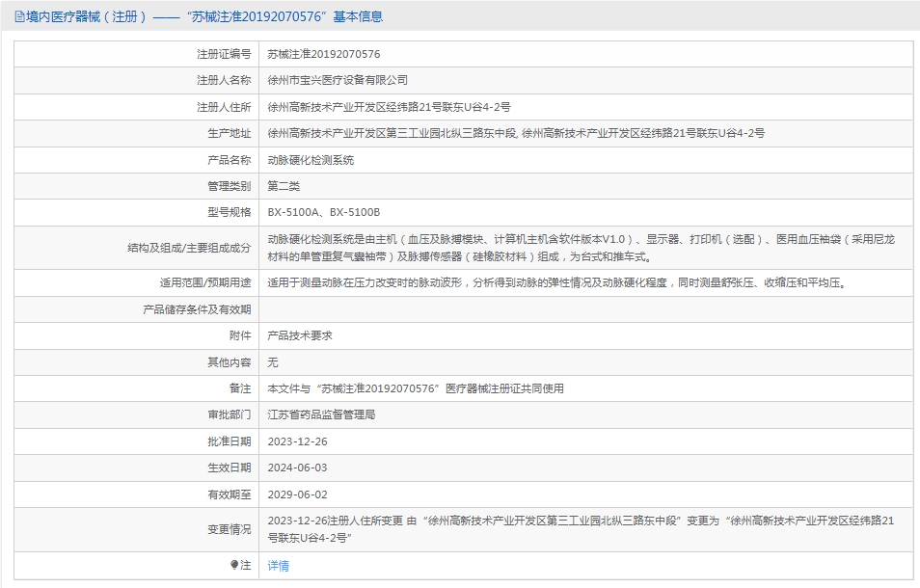This screenshot has height=588, width=920.
Task: Click the intended use description in 适用范围 row
Action: pyautogui.click(x=557, y=283)
